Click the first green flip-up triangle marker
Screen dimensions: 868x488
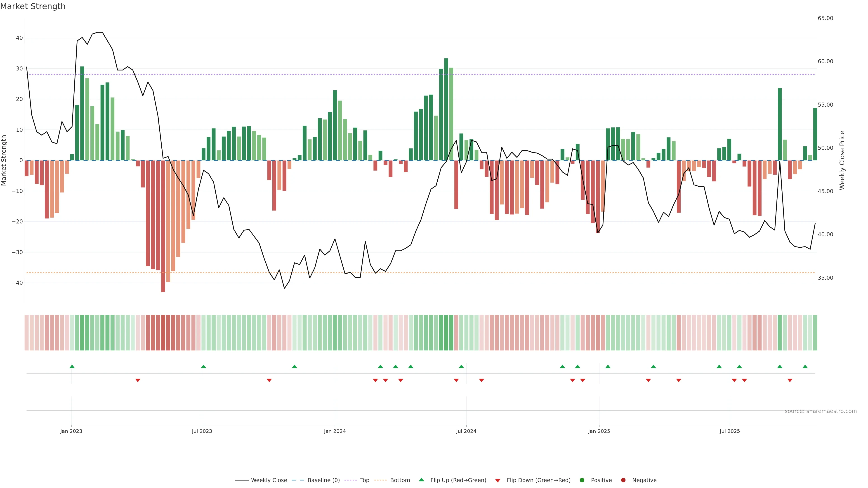[x=72, y=366]
